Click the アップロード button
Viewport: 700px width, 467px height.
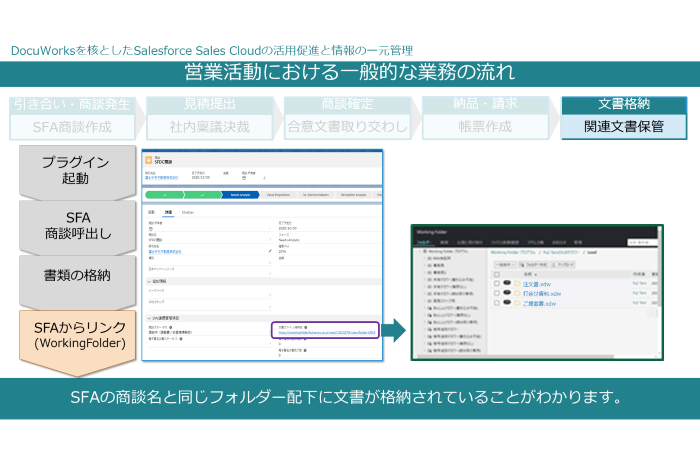(x=562, y=265)
